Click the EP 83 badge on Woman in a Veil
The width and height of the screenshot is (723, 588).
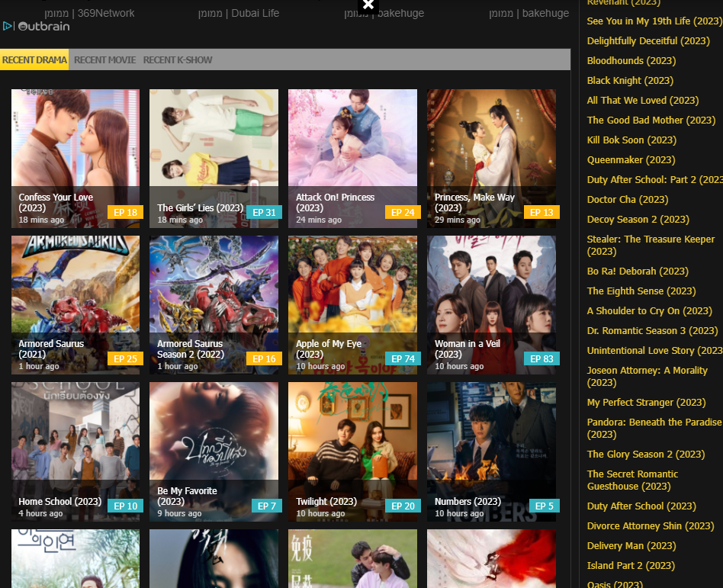coord(541,358)
